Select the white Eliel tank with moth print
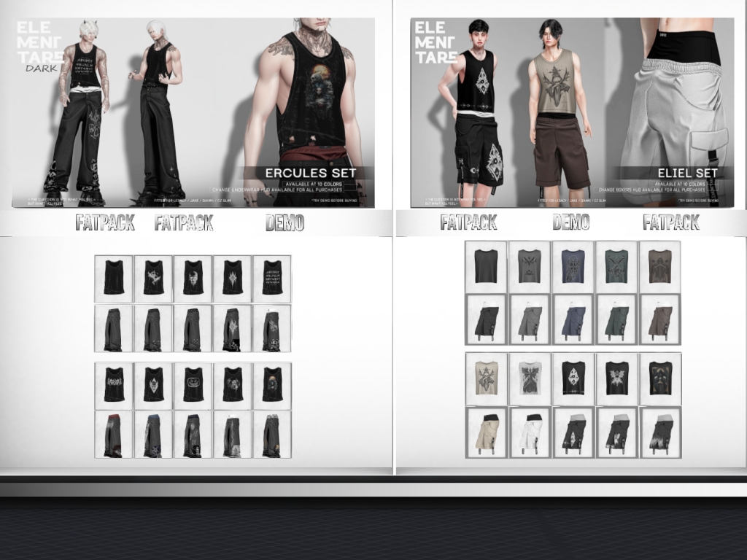The width and height of the screenshot is (747, 560). (530, 379)
